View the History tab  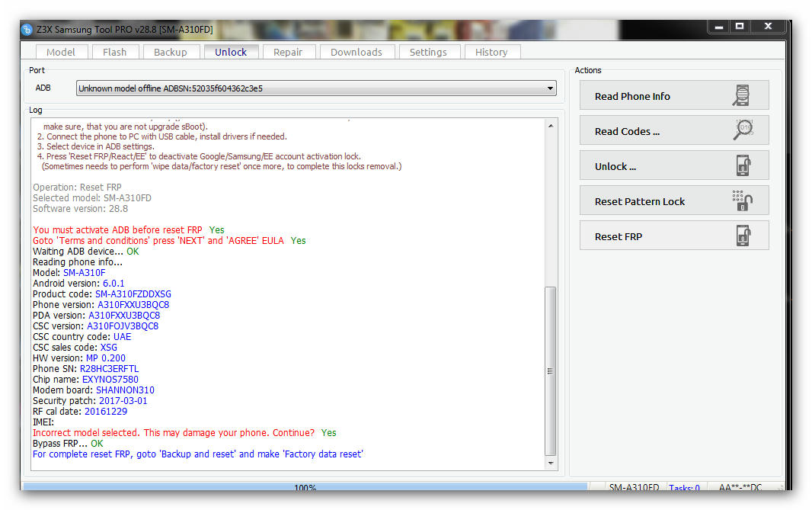click(x=491, y=52)
